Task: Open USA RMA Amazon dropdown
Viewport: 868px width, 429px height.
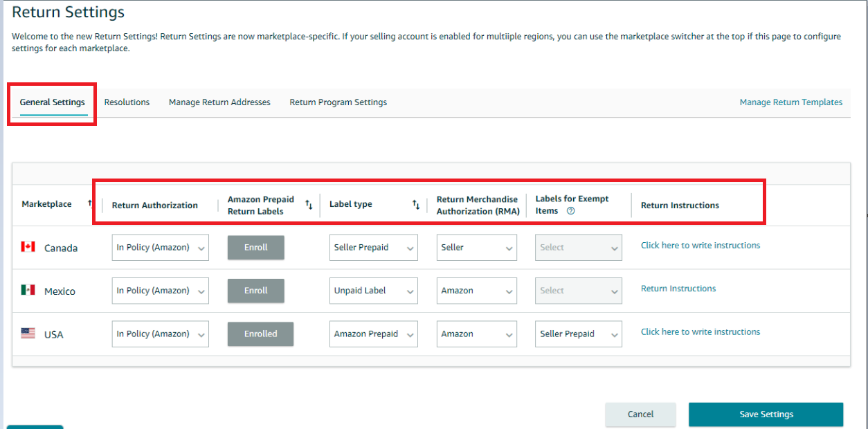Action: pos(477,334)
